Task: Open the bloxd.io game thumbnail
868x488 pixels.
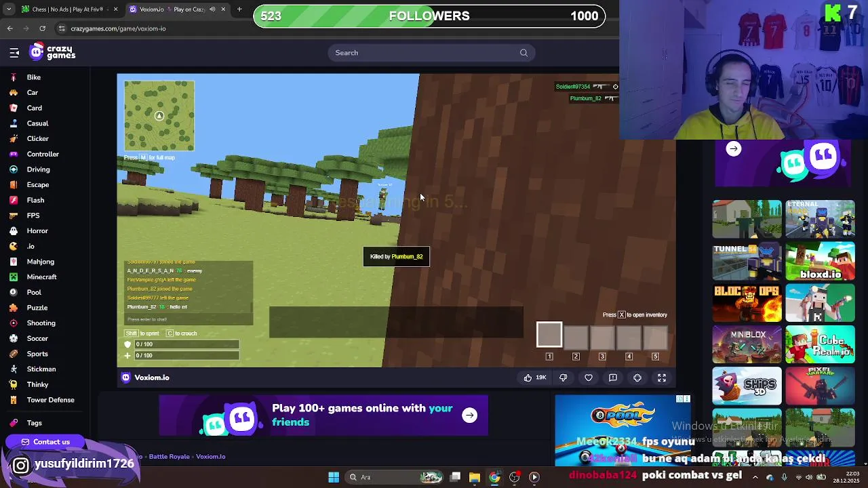Action: 821,261
